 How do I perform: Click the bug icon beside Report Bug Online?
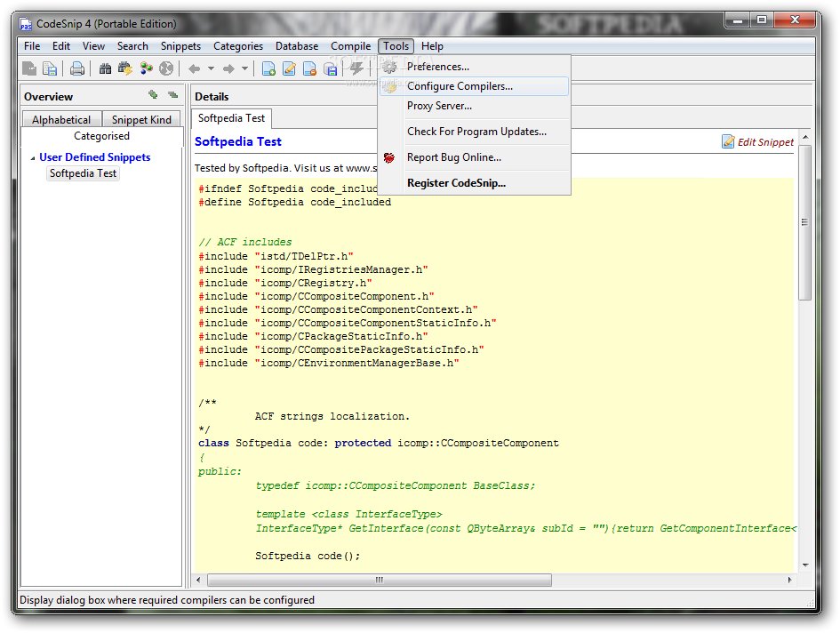[389, 157]
